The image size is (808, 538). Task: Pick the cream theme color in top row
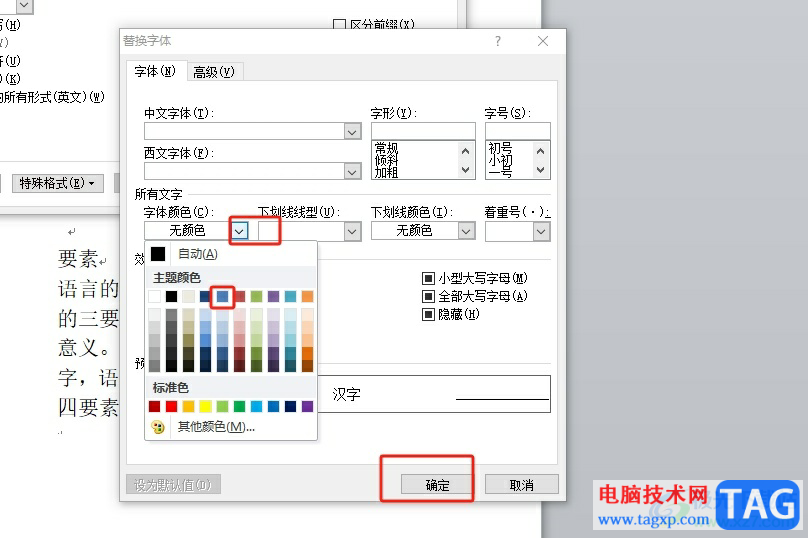[189, 296]
